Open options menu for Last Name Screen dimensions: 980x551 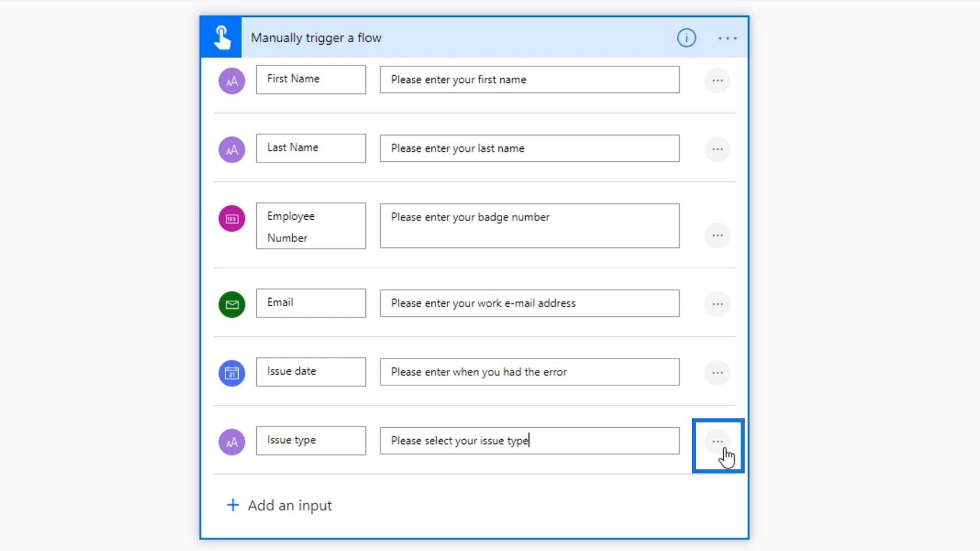pos(717,149)
